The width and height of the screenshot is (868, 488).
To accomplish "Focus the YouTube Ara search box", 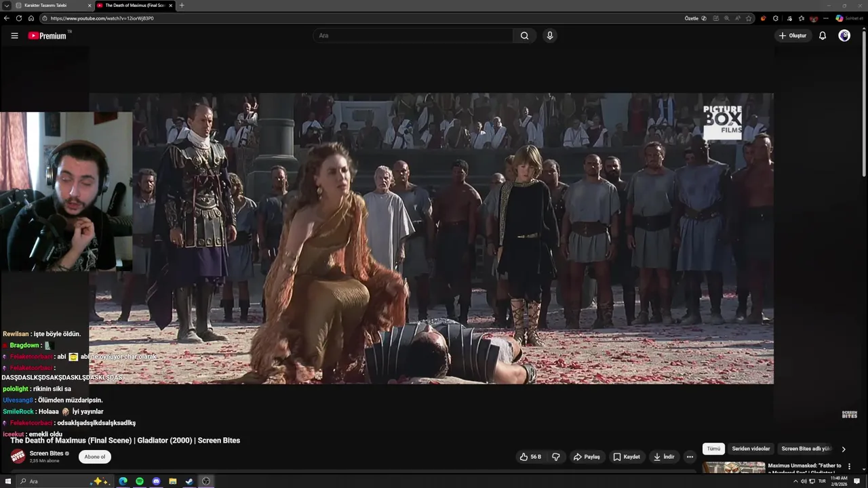I will tap(414, 36).
